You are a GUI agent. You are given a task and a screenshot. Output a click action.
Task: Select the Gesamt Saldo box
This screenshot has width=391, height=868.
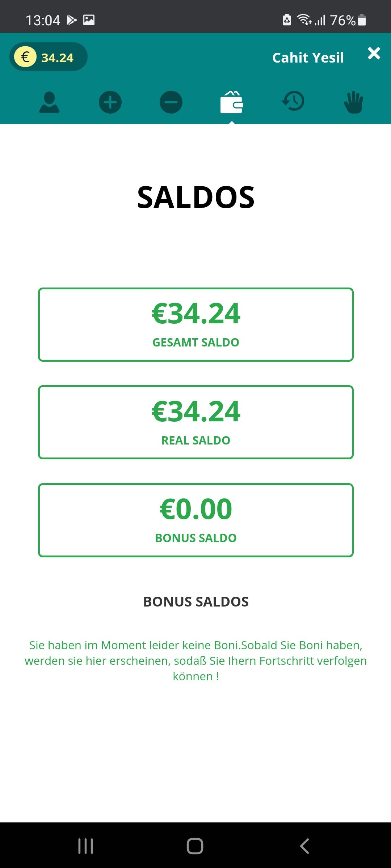tap(195, 324)
